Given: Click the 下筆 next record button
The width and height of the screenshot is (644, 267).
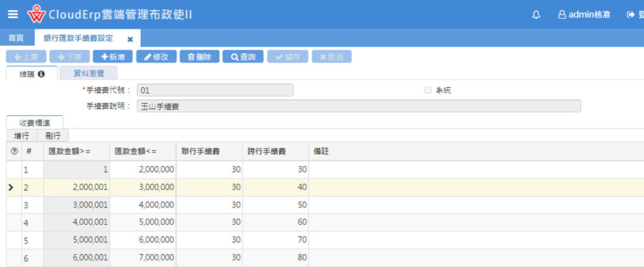Looking at the screenshot, I should point(70,57).
